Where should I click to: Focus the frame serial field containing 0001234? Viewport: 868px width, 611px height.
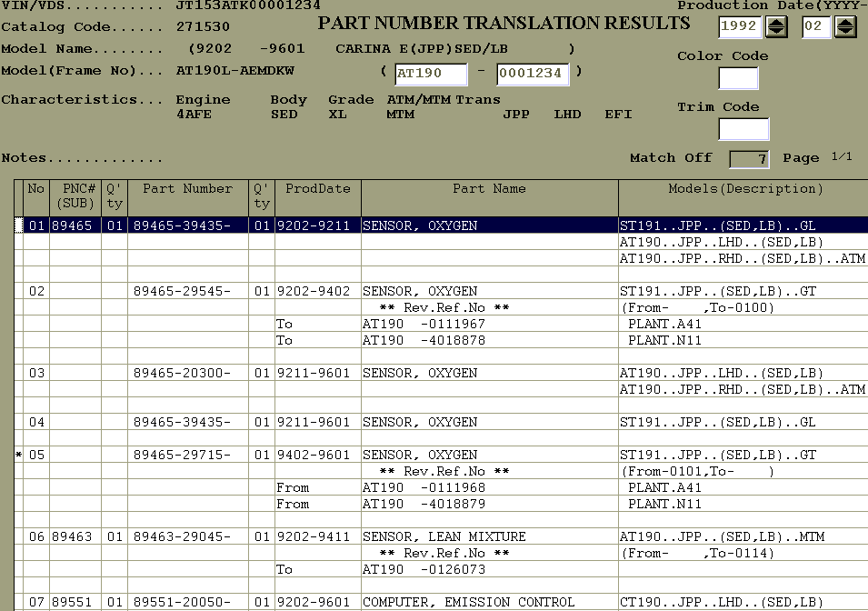[x=533, y=74]
